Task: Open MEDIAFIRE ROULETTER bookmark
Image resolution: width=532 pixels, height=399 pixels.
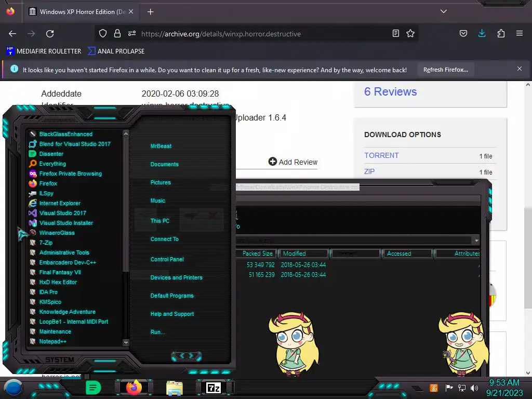Action: click(x=44, y=51)
